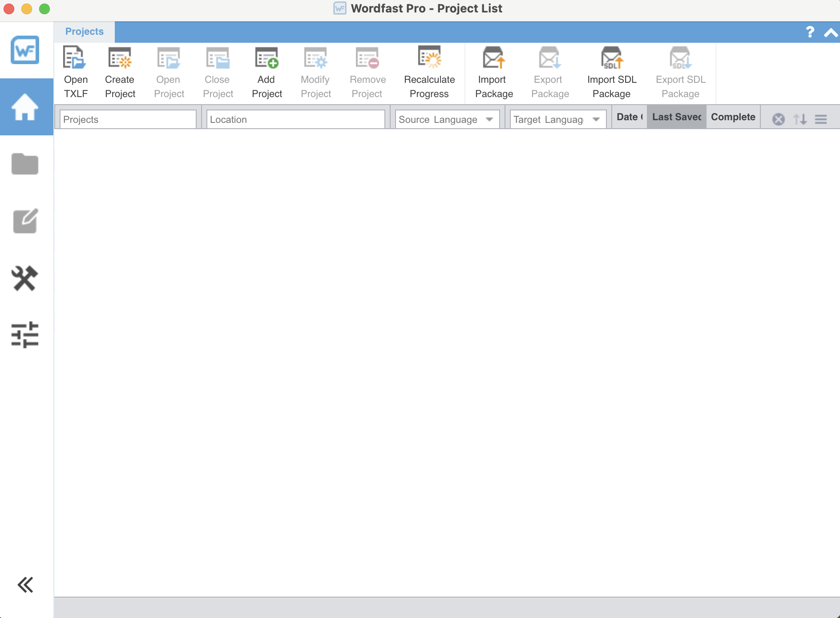Image resolution: width=840 pixels, height=618 pixels.
Task: Go to the Home sidebar view
Action: tap(26, 107)
